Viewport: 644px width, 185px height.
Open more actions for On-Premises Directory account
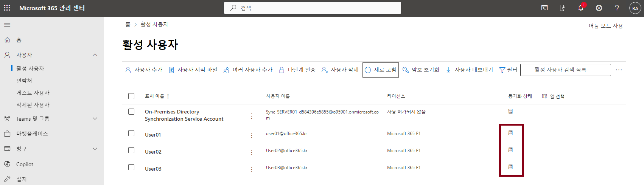point(252,116)
